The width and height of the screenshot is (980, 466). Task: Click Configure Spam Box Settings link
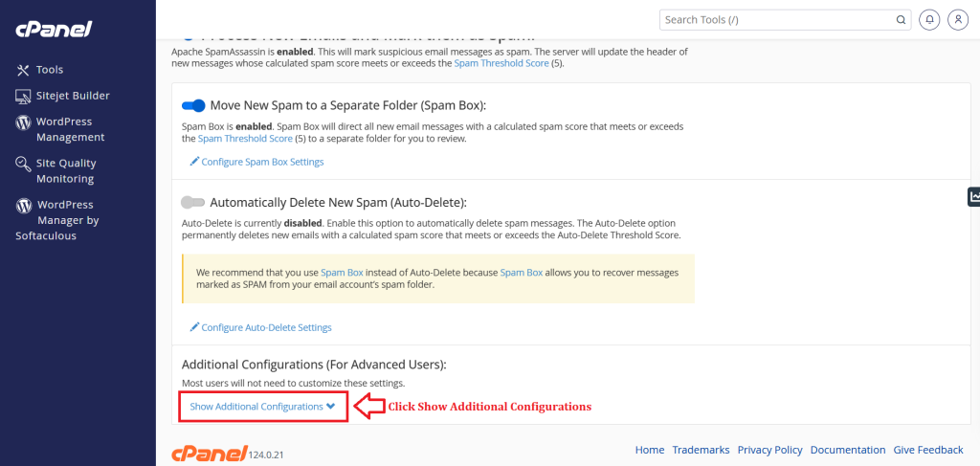click(262, 162)
